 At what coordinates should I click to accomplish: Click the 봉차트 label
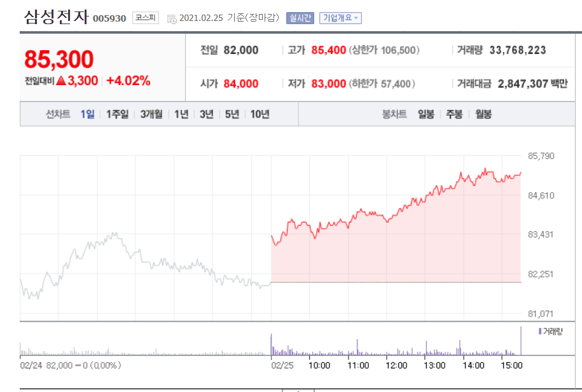[394, 114]
